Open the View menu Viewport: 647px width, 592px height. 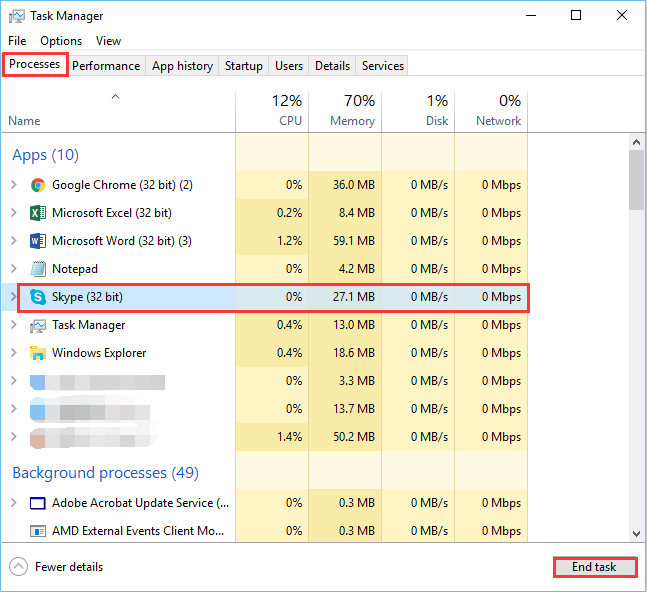coord(109,41)
